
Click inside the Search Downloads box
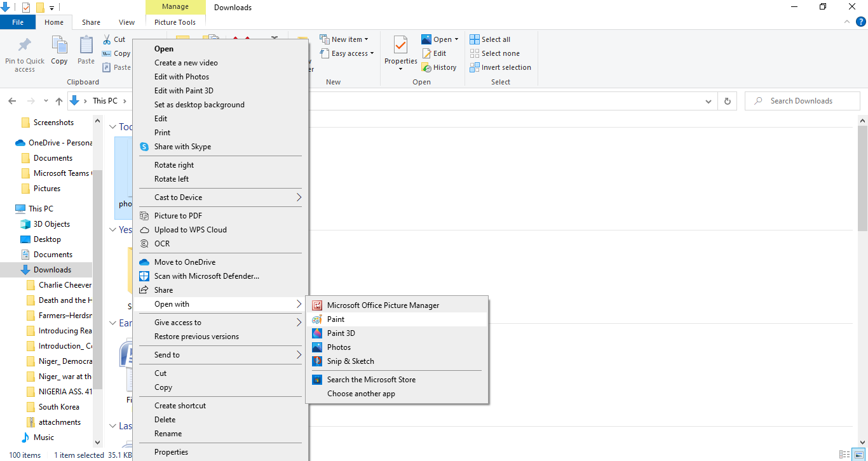802,100
